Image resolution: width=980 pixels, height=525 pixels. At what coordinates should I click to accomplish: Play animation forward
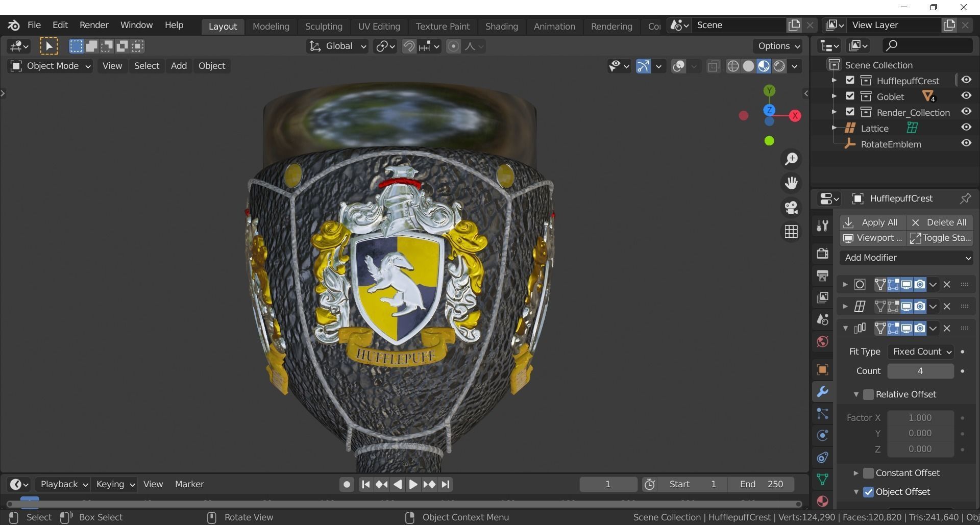tap(413, 484)
